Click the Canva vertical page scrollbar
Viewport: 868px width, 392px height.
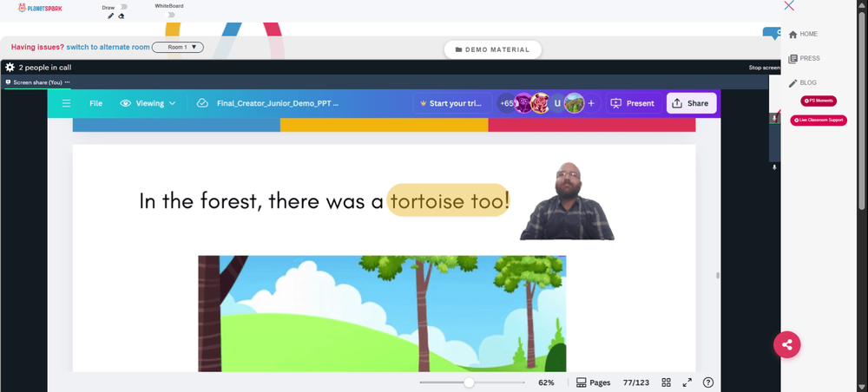(x=718, y=275)
